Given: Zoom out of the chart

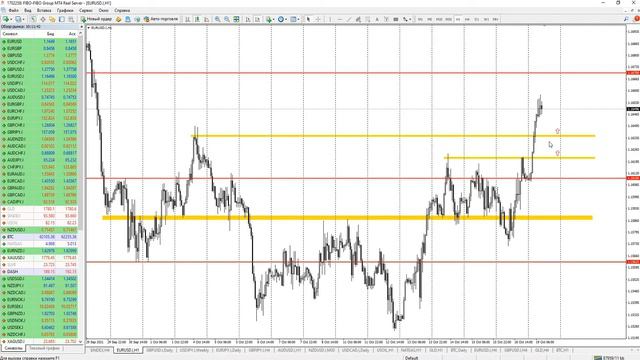Looking at the screenshot, I should pyautogui.click(x=227, y=19).
